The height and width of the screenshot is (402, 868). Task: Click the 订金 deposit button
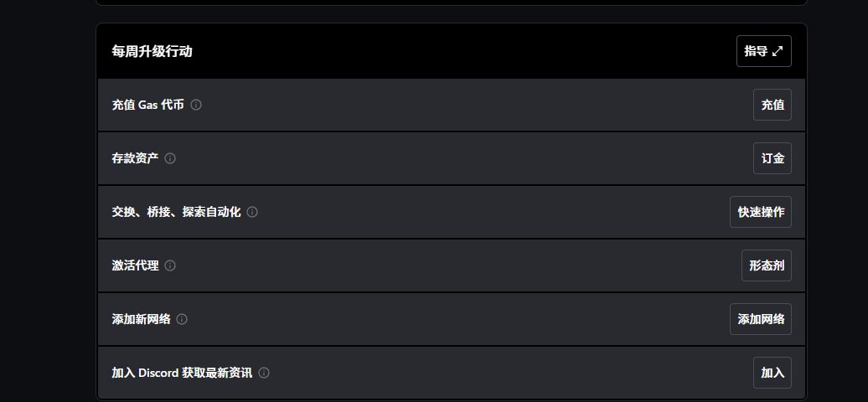tap(772, 158)
